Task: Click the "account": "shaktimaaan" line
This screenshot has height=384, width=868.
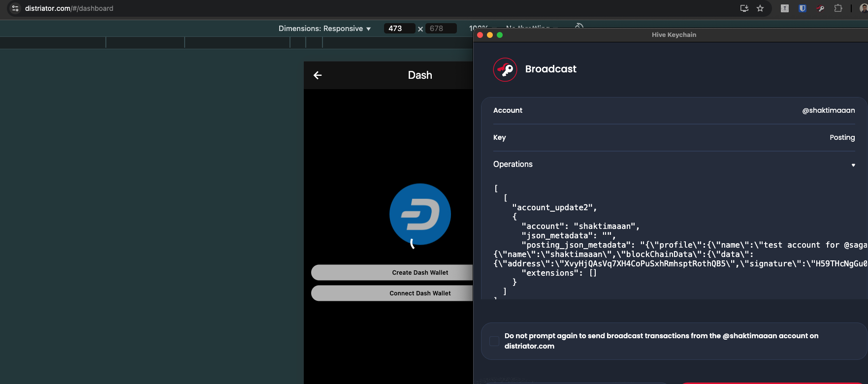Action: coord(580,226)
